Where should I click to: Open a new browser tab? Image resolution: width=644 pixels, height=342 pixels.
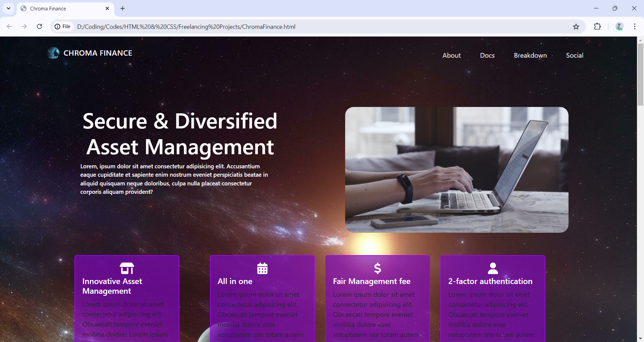122,8
